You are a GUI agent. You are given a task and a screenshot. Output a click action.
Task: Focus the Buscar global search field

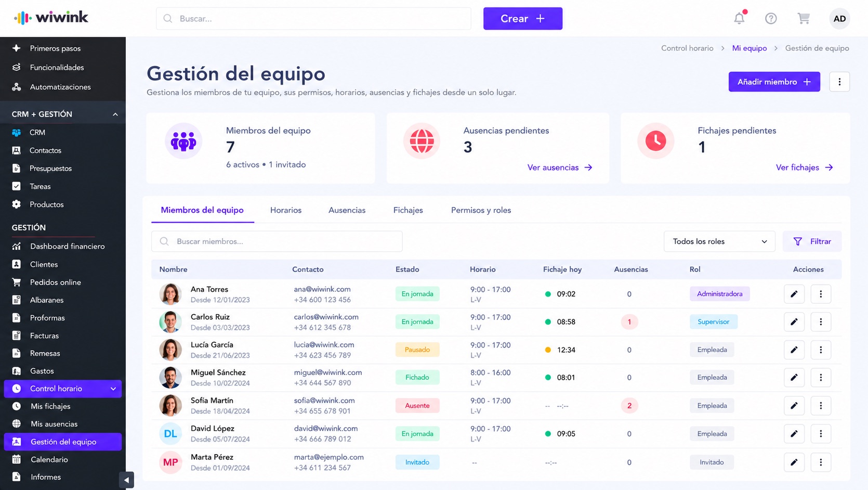tap(313, 19)
